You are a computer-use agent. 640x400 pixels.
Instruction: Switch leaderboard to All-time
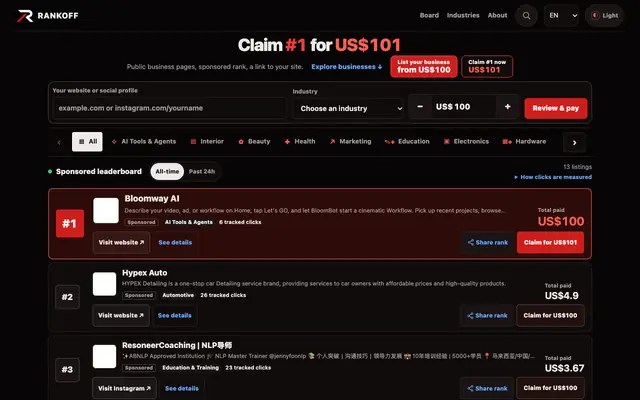(x=167, y=171)
